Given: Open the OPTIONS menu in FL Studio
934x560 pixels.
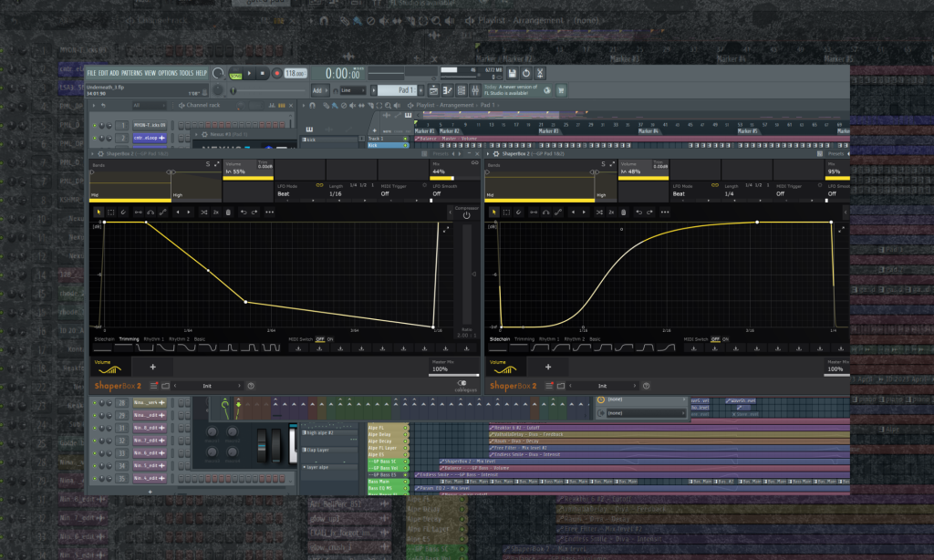Looking at the screenshot, I should click(167, 71).
